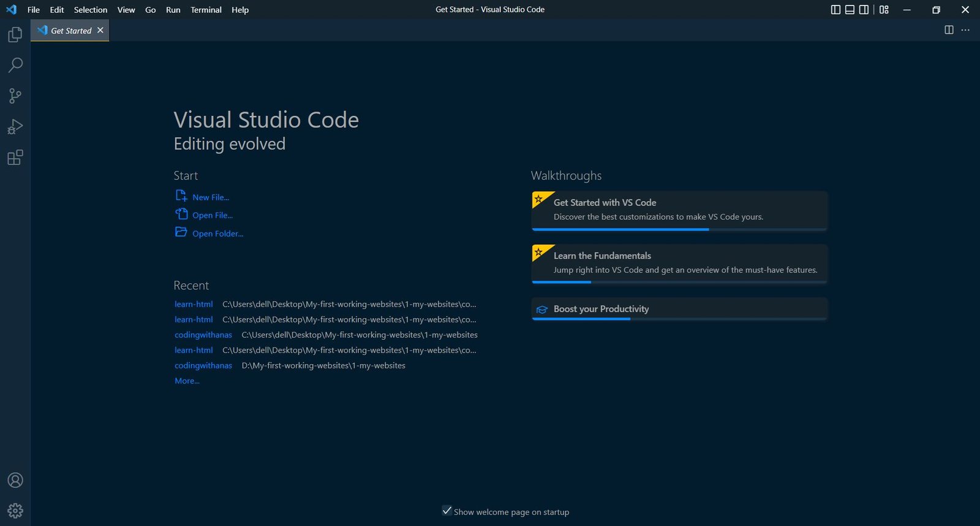Click the Open Folder... link
980x526 pixels.
pos(217,234)
